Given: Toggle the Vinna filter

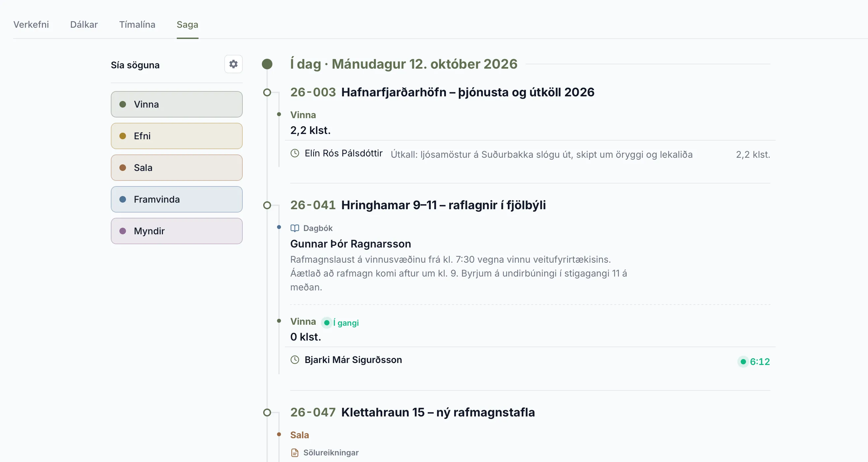Looking at the screenshot, I should 176,104.
